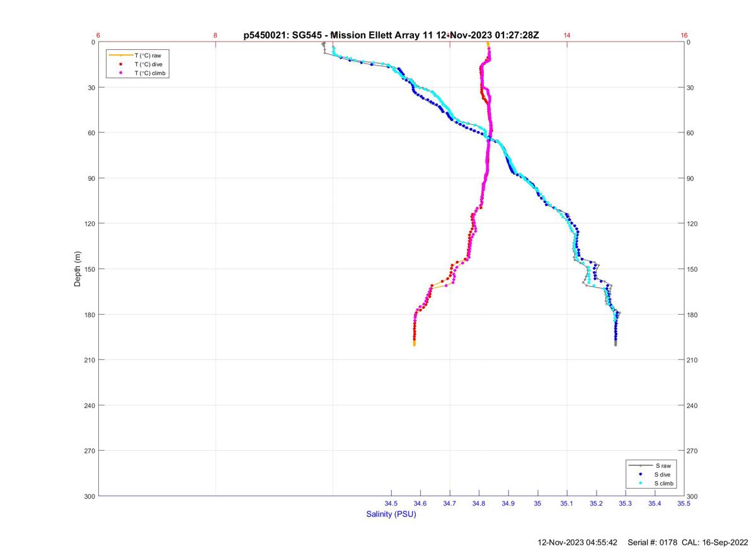The image size is (756, 558).
Task: Click the salinity tick label 34.8
Action: point(479,504)
